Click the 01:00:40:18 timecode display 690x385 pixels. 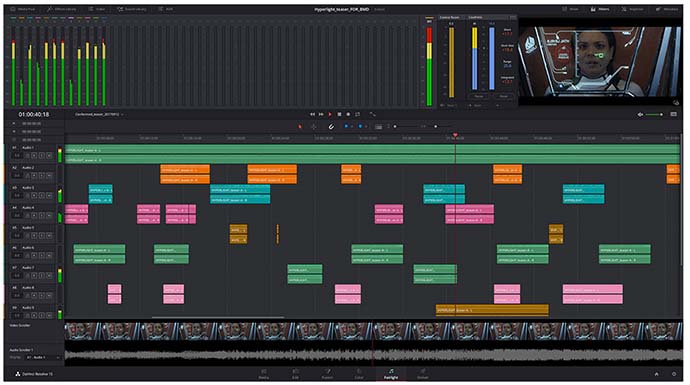pyautogui.click(x=34, y=114)
